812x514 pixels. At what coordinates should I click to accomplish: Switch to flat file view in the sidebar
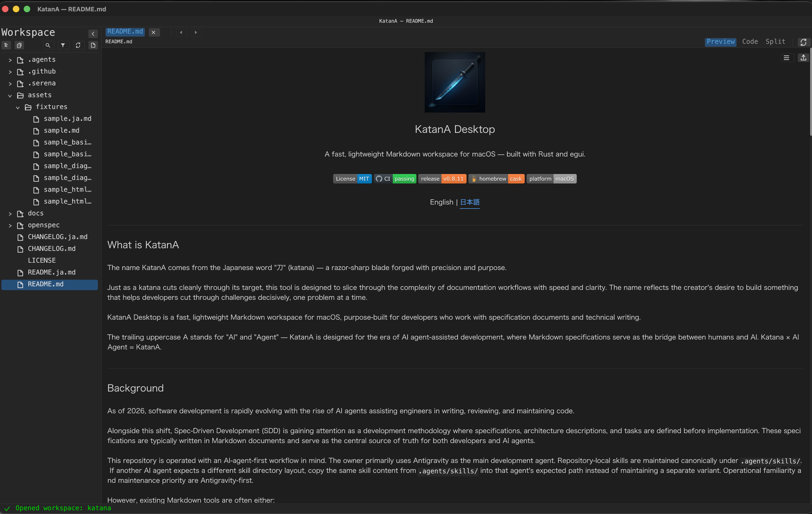coord(19,45)
